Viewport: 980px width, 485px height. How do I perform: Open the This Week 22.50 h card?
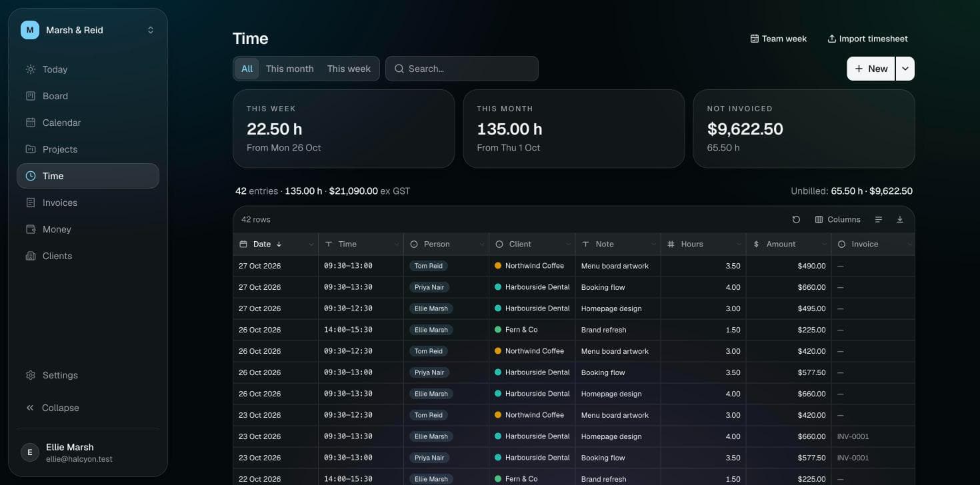coord(343,129)
